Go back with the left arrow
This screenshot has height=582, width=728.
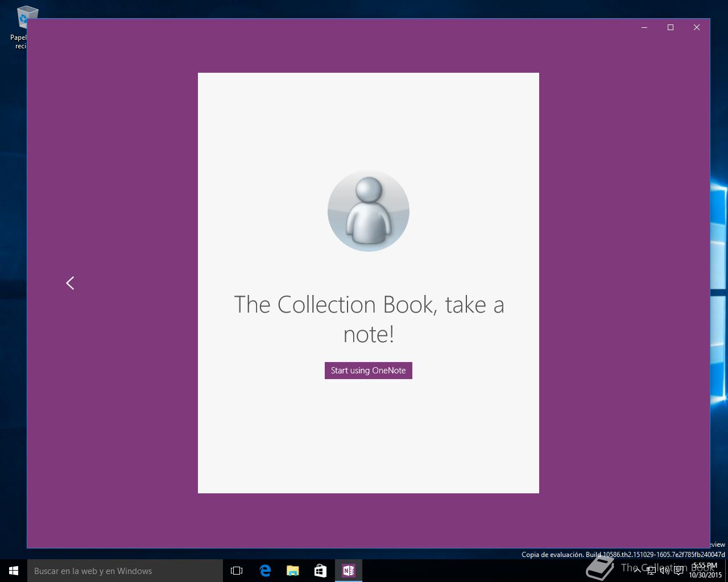point(70,283)
